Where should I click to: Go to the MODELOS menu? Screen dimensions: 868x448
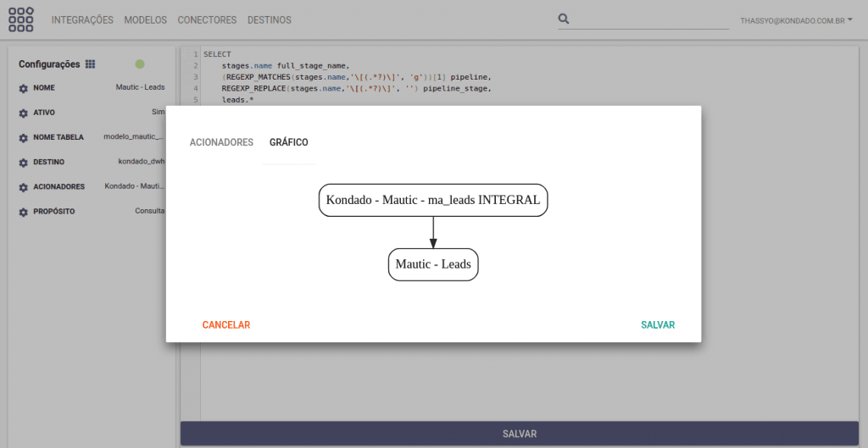(x=145, y=19)
